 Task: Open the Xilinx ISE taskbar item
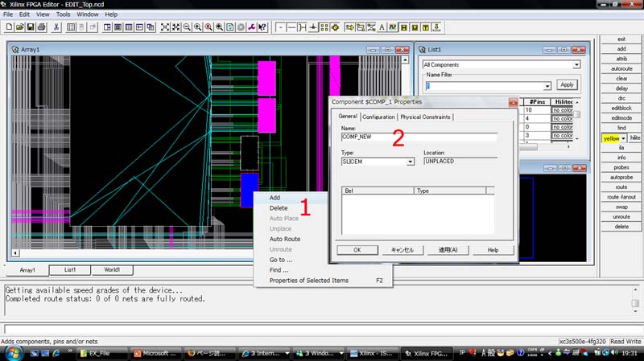[x=372, y=353]
